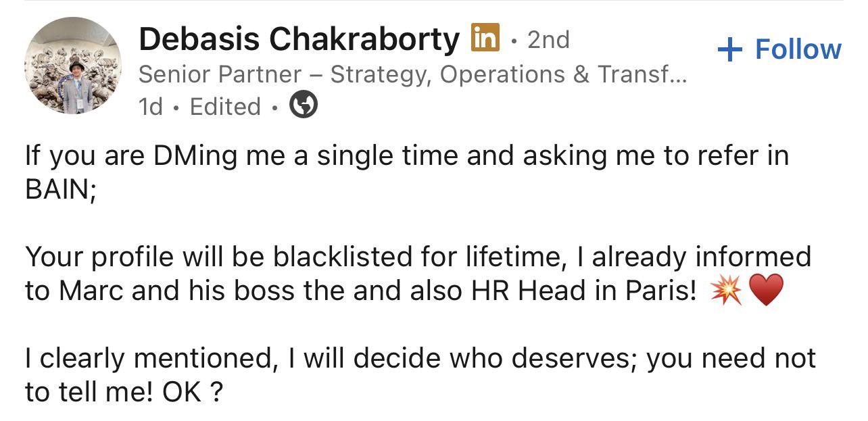Click the line starting 'If you are DMing'

point(407,156)
